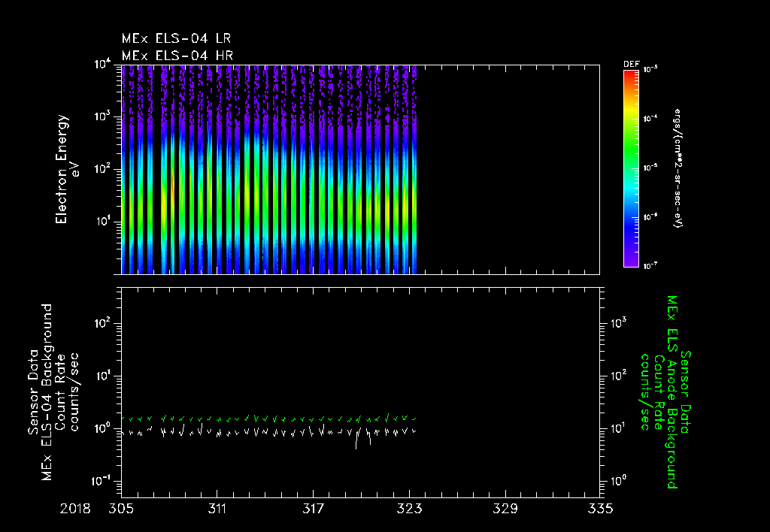Click the green anode count-rate trace

point(269,419)
